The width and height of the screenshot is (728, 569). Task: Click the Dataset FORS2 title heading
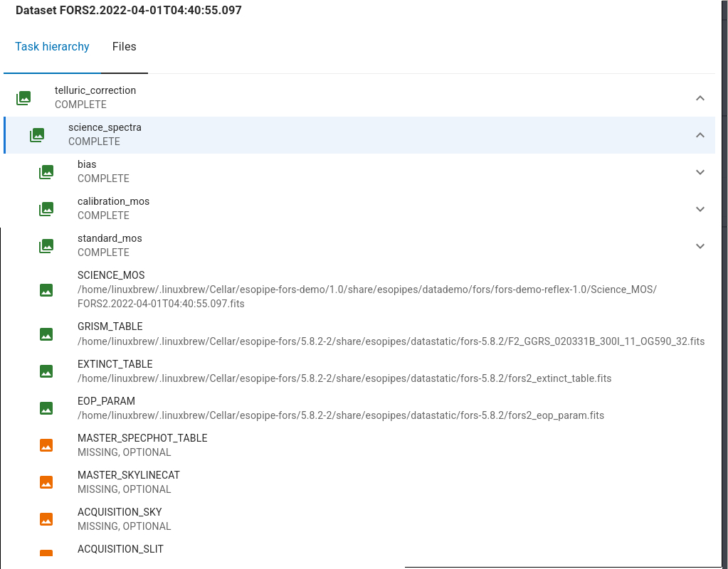[129, 10]
